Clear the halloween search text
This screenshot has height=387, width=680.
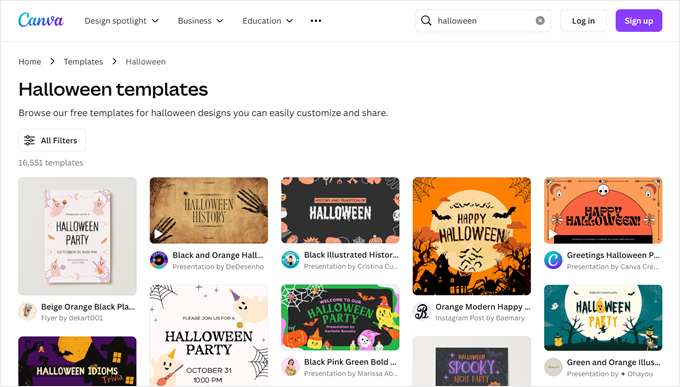pyautogui.click(x=540, y=20)
